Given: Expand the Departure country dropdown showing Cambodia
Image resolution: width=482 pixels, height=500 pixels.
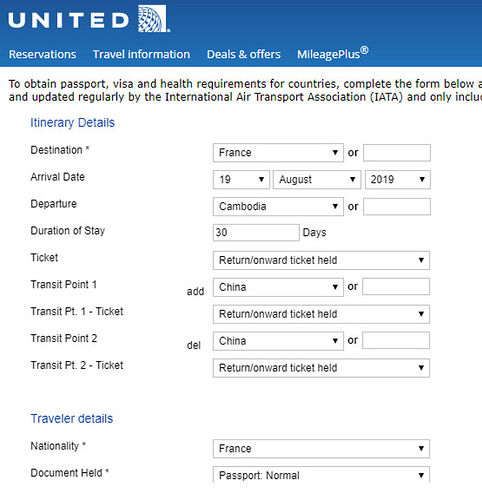Looking at the screenshot, I should [278, 207].
